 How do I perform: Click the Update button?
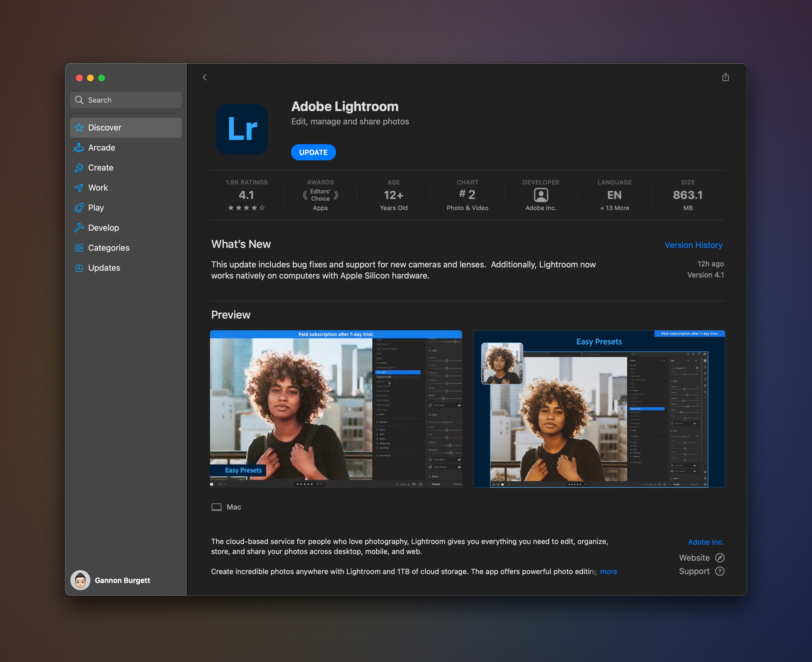point(313,152)
